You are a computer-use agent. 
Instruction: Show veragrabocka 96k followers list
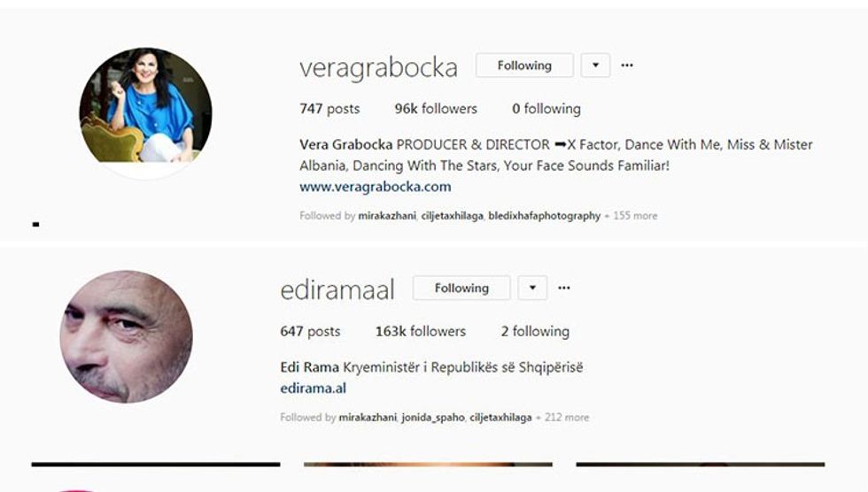click(436, 109)
